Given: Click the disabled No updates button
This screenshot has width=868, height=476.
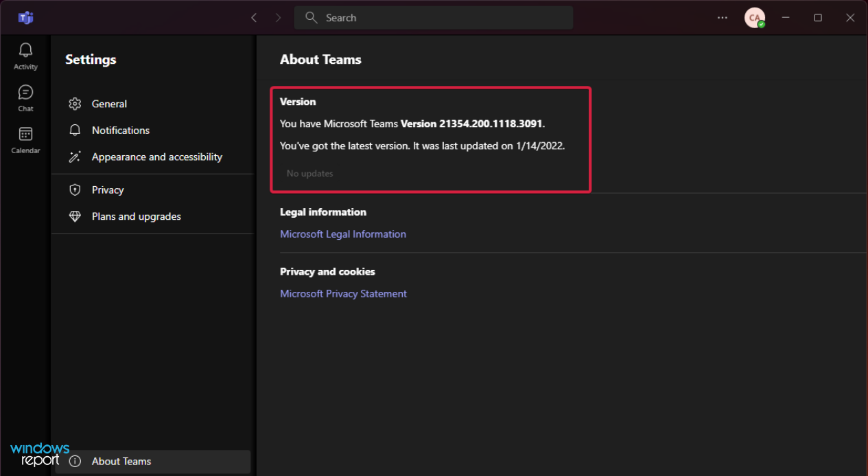Looking at the screenshot, I should click(x=310, y=174).
